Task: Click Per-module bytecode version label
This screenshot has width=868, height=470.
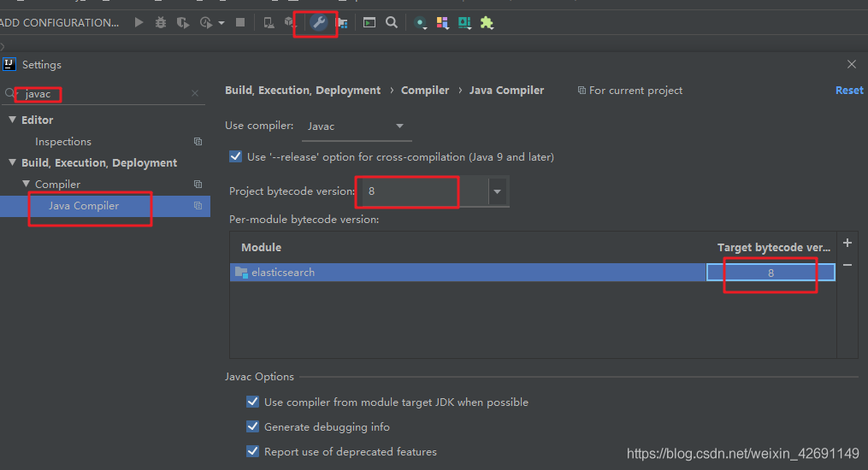Action: click(x=304, y=220)
